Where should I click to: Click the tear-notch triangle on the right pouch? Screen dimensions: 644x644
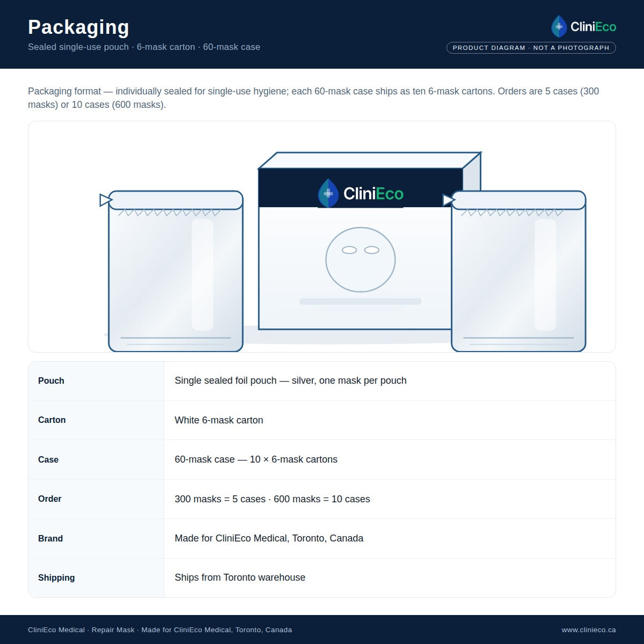449,200
